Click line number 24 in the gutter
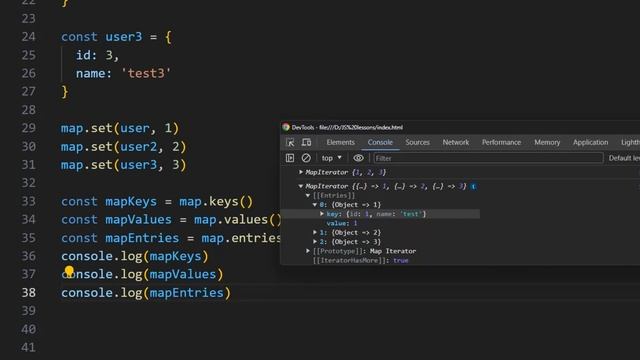 pos(28,37)
